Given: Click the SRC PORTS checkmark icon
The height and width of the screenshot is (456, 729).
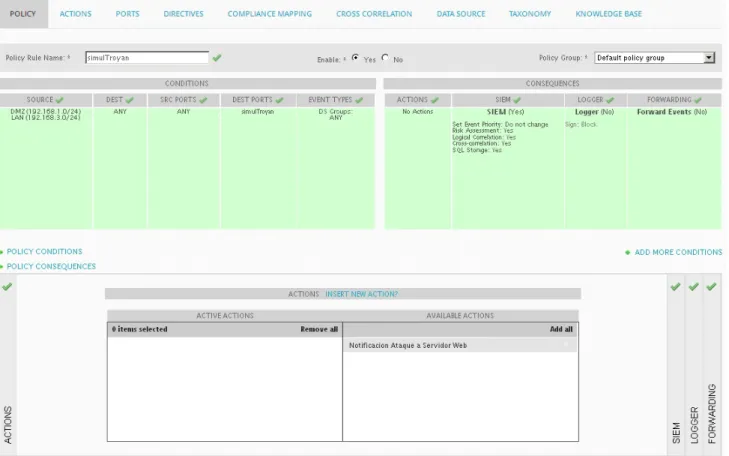Looking at the screenshot, I should tap(203, 100).
